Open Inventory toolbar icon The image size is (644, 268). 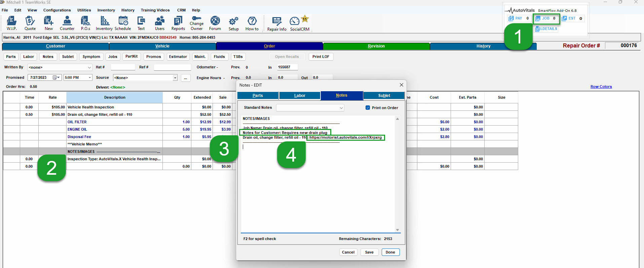tap(104, 23)
